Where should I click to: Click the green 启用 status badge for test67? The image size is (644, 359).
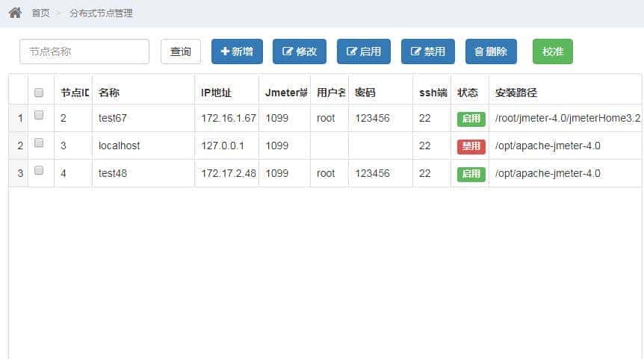tap(471, 119)
